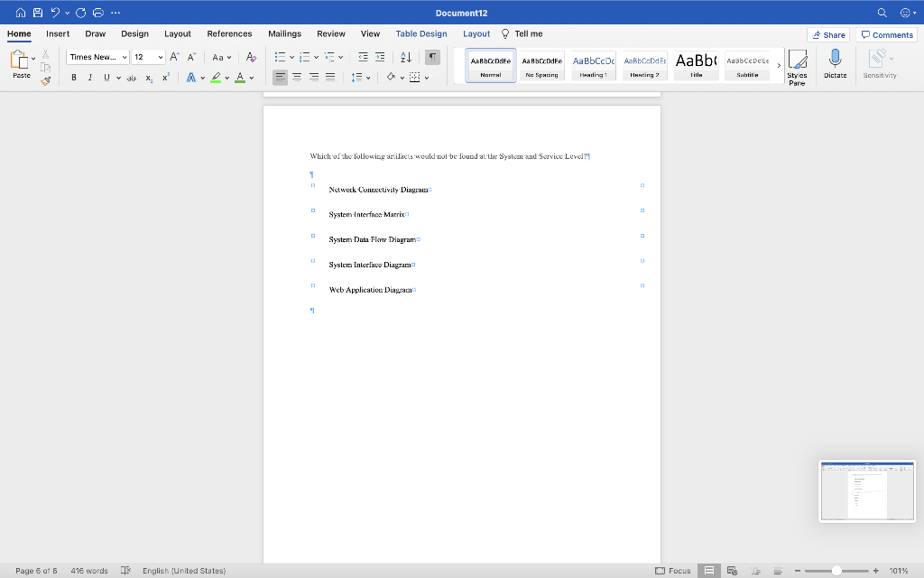Apply superscript formatting

(x=163, y=78)
